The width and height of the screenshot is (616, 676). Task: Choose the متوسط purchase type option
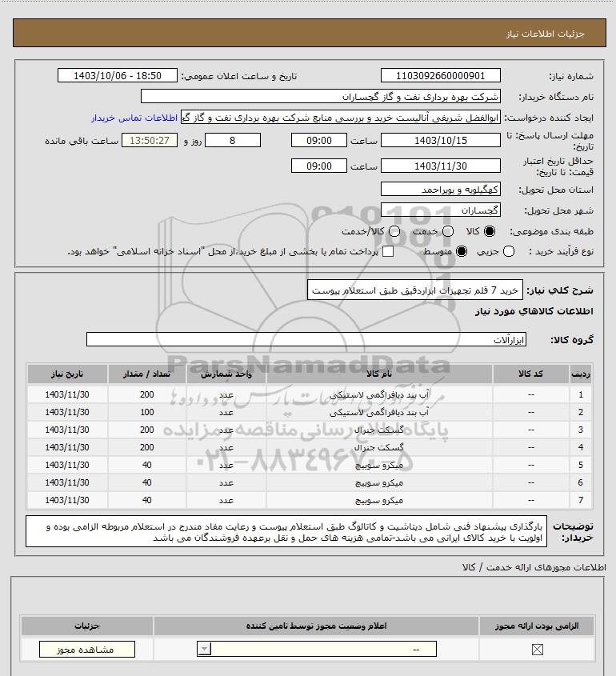pyautogui.click(x=462, y=251)
